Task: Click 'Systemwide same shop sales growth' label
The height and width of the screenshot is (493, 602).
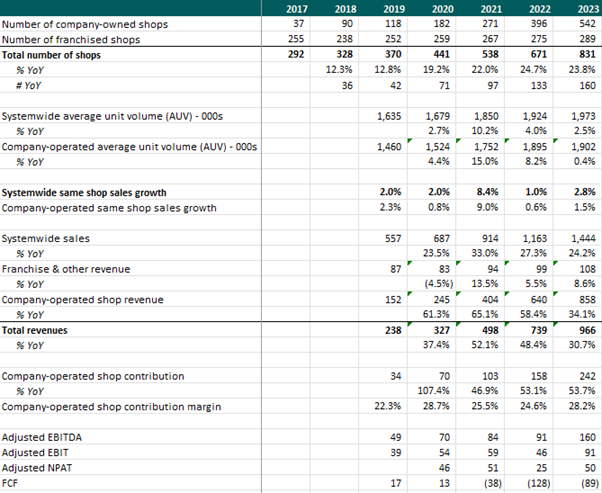Action: tap(84, 192)
